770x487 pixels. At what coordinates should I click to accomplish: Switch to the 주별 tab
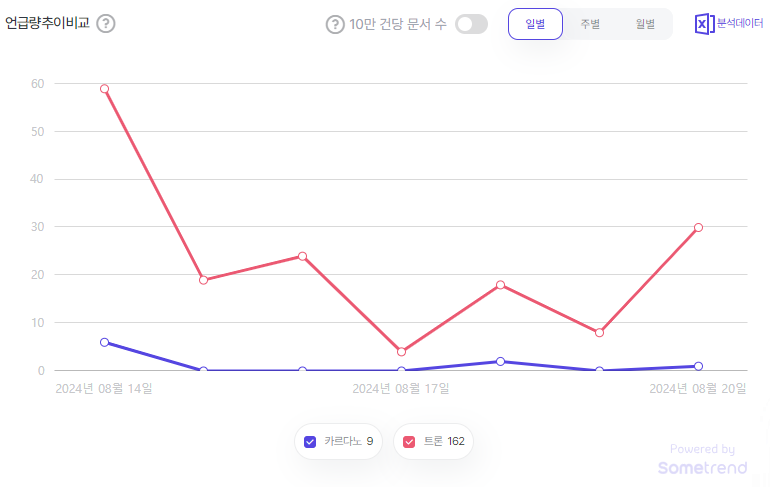coord(590,24)
